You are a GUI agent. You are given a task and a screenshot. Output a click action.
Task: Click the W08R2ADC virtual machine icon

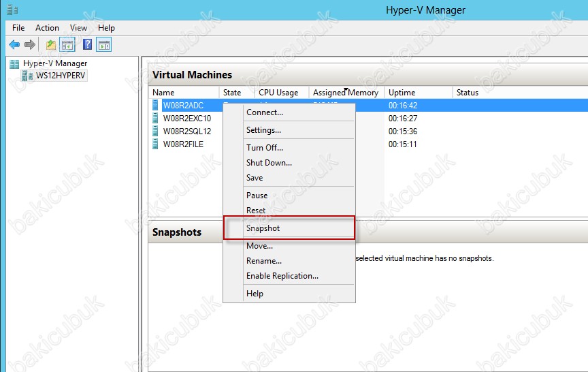(x=155, y=105)
